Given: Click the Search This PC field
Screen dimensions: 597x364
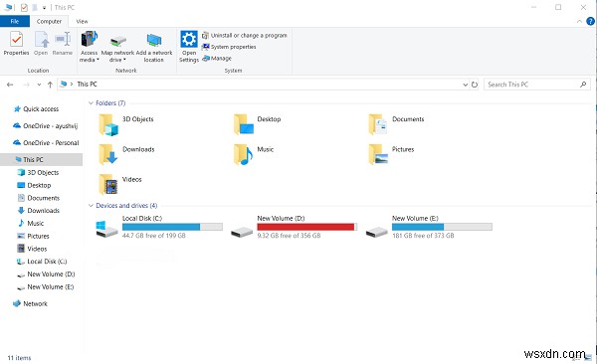Looking at the screenshot, I should tap(537, 85).
